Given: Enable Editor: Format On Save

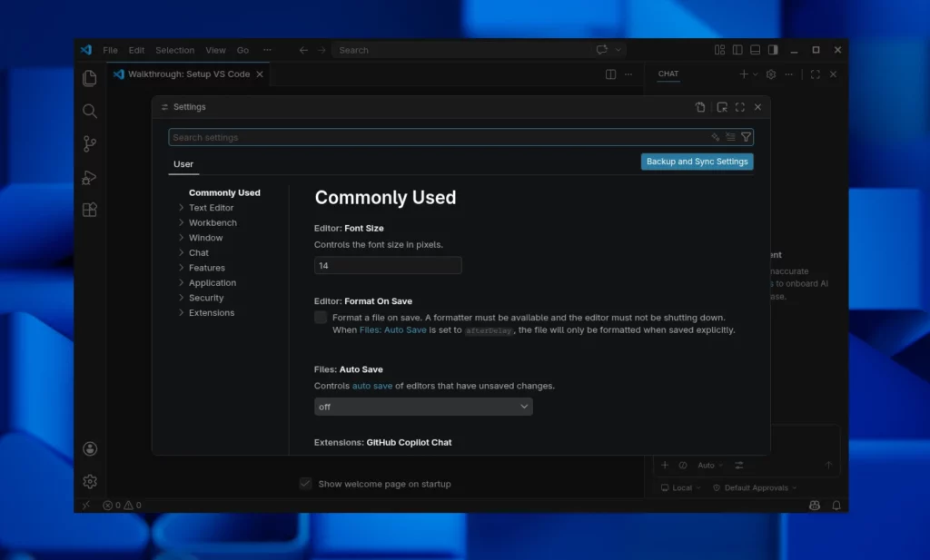Looking at the screenshot, I should click(x=321, y=317).
